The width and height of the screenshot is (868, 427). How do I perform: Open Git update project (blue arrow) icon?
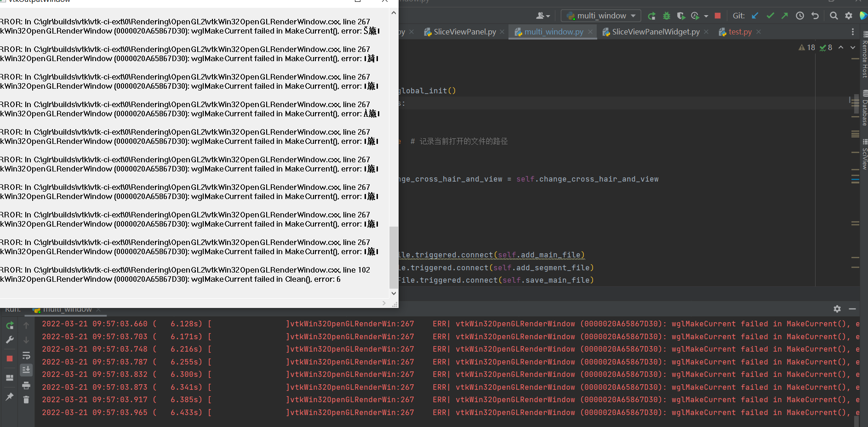[754, 15]
